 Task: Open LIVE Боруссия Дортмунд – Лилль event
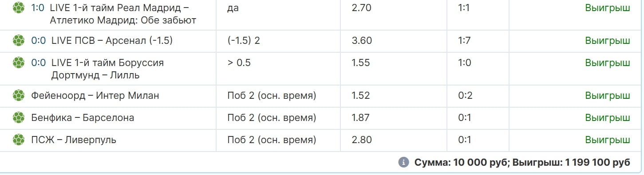[x=107, y=69]
